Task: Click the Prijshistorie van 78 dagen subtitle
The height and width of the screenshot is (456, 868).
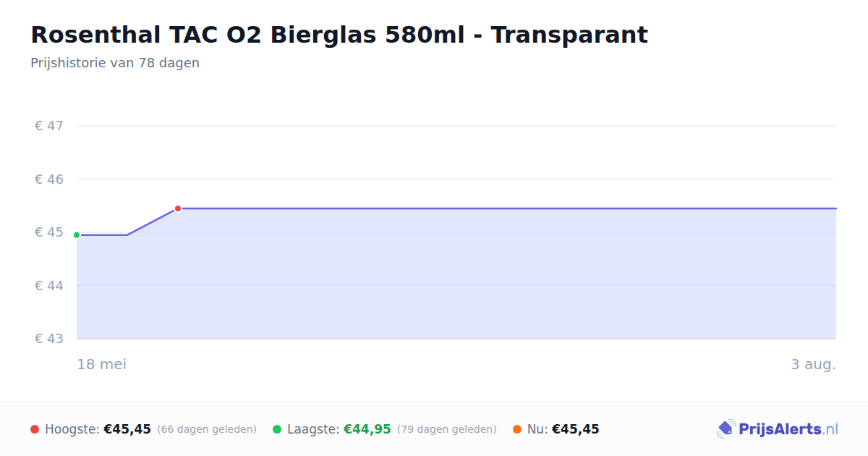Action: pos(115,63)
